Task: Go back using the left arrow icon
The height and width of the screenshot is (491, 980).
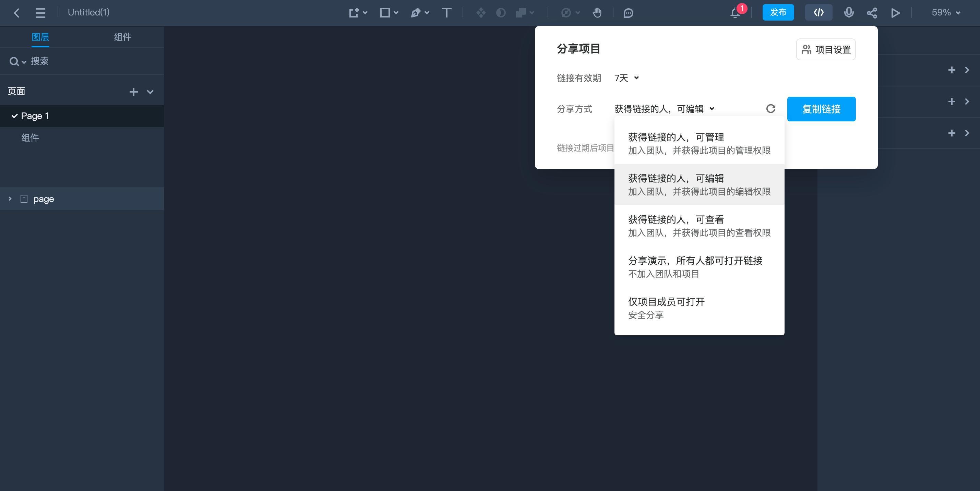Action: 16,13
